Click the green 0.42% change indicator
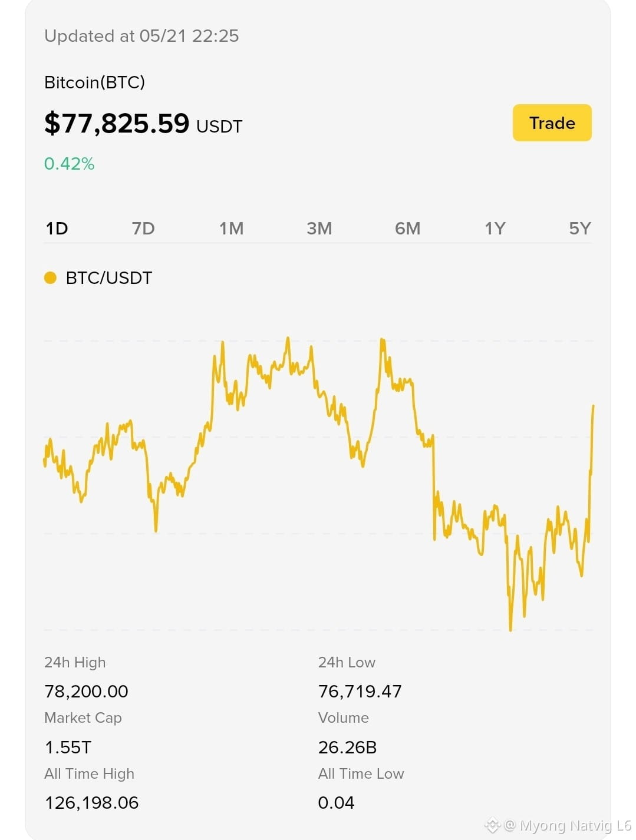 [x=70, y=164]
